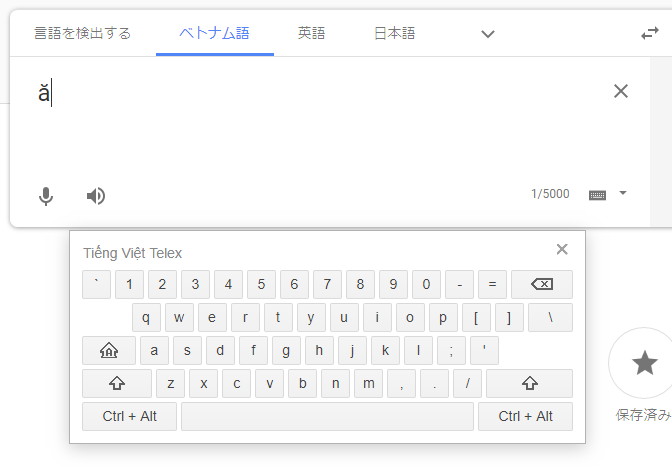Tap the equals key
672x467 pixels.
[492, 284]
